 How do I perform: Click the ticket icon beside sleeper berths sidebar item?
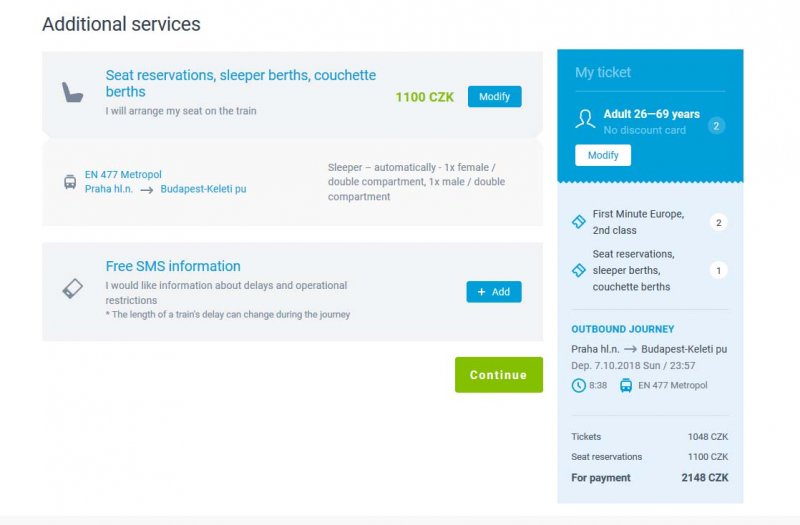(x=579, y=270)
